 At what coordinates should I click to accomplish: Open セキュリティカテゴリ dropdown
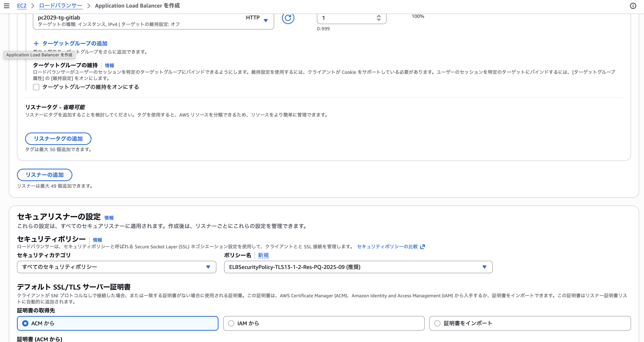click(x=117, y=267)
